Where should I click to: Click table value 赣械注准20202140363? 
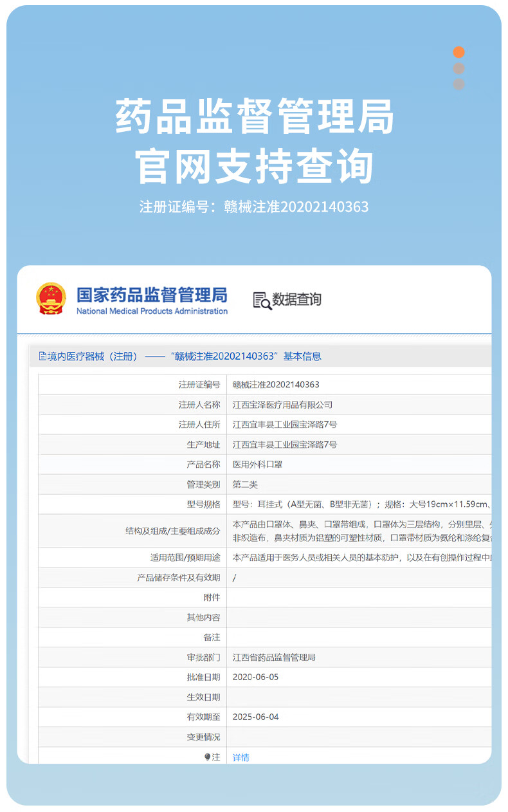point(276,385)
